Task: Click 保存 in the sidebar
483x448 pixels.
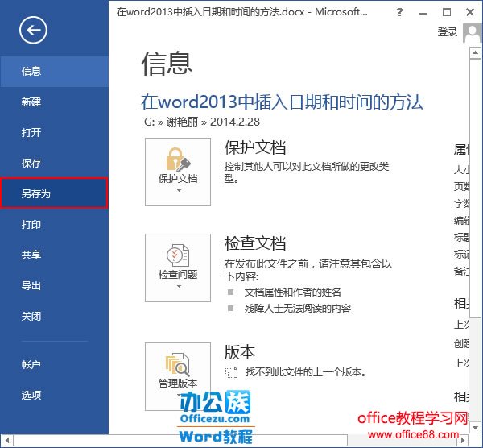Action: [54, 163]
